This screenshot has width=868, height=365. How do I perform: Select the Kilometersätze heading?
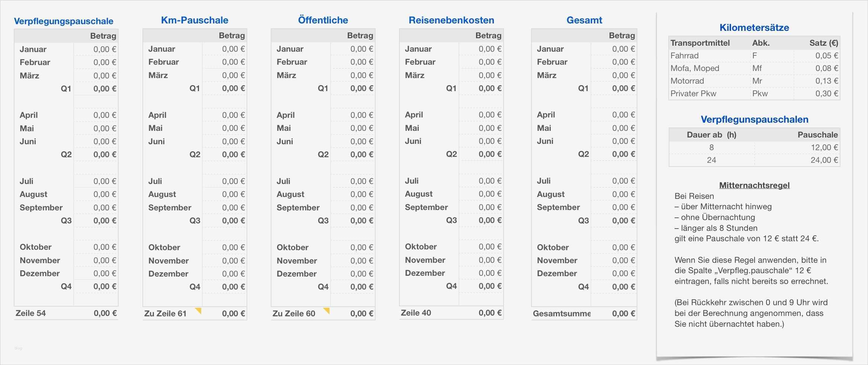pyautogui.click(x=754, y=28)
